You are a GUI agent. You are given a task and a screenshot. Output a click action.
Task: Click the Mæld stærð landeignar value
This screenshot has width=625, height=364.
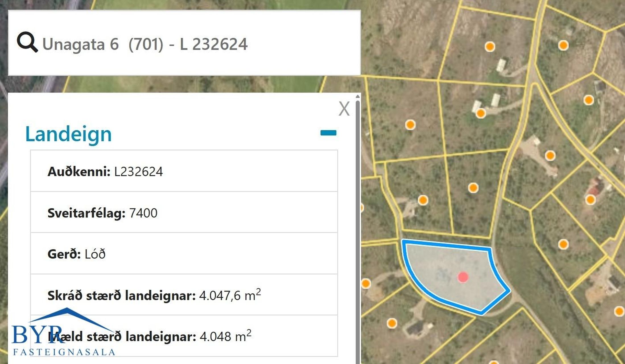(x=225, y=337)
